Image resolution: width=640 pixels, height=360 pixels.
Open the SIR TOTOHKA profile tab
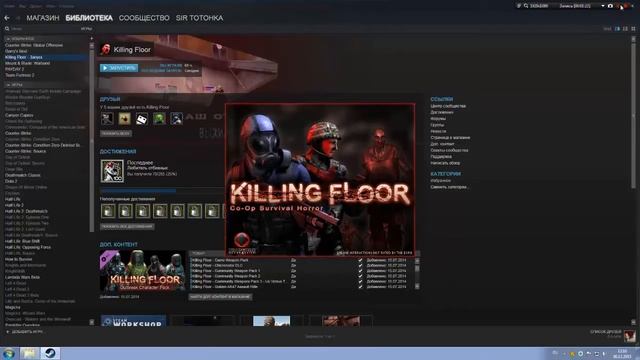tap(200, 18)
